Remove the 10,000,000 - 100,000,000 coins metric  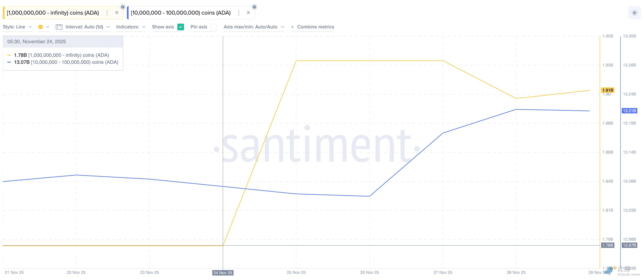pos(248,13)
